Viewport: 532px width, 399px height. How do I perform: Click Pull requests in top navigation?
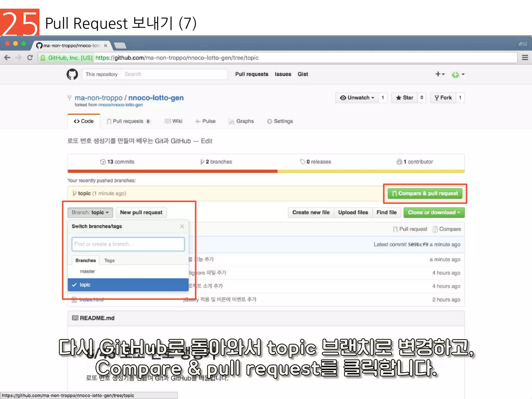252,74
